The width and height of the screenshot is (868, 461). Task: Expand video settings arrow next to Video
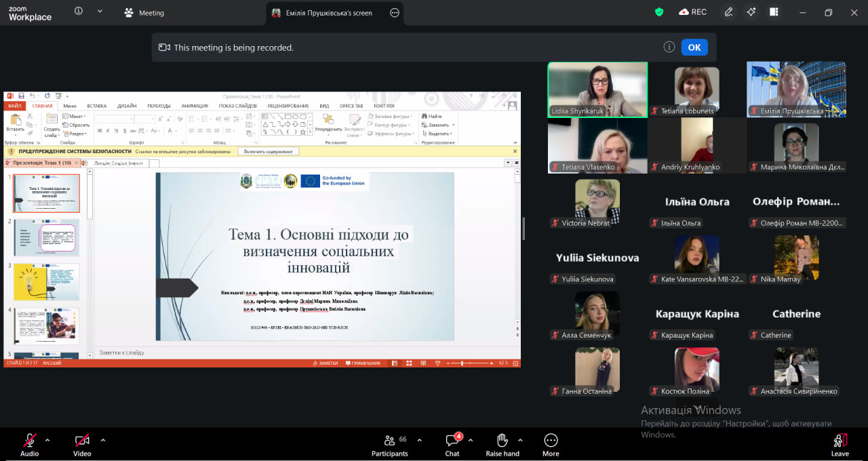point(103,439)
